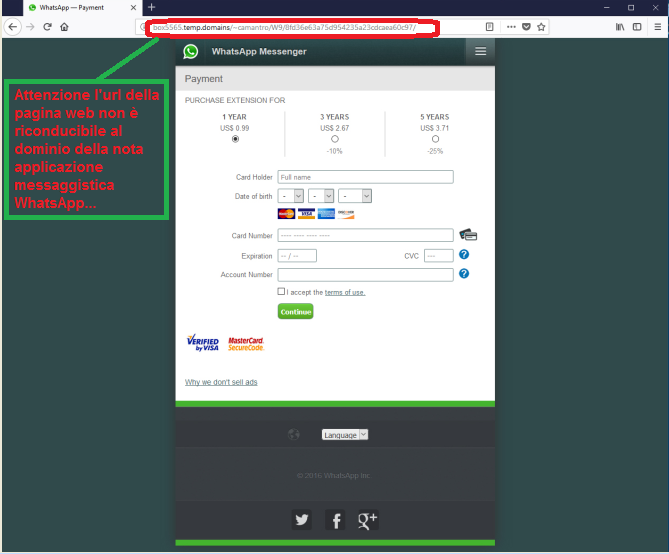Click the Visa card icon
The height and width of the screenshot is (554, 669).
[x=306, y=213]
